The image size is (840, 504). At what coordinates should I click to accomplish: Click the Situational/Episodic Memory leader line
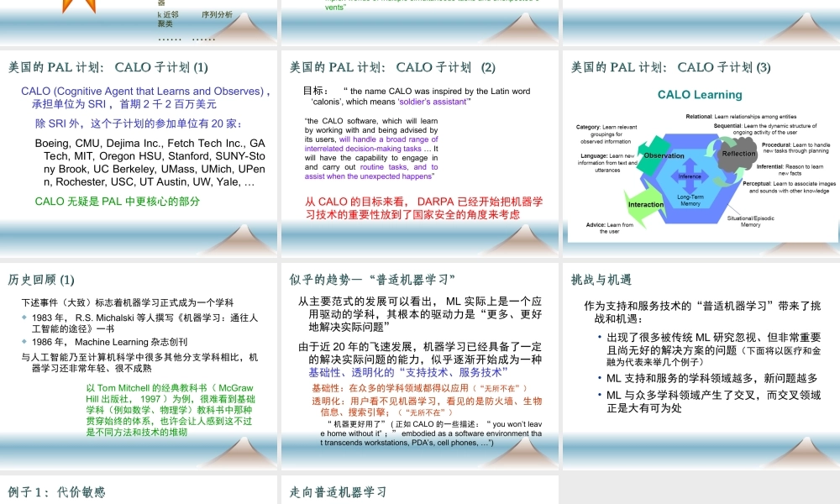click(x=735, y=210)
